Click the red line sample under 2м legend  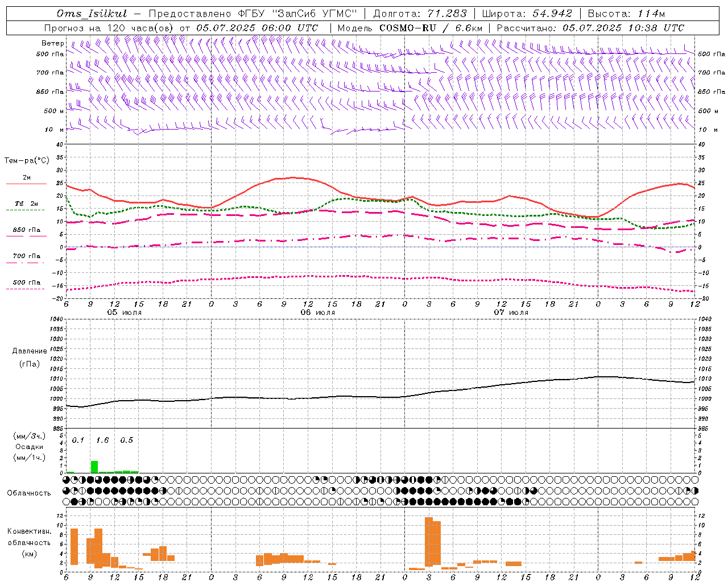[26, 184]
